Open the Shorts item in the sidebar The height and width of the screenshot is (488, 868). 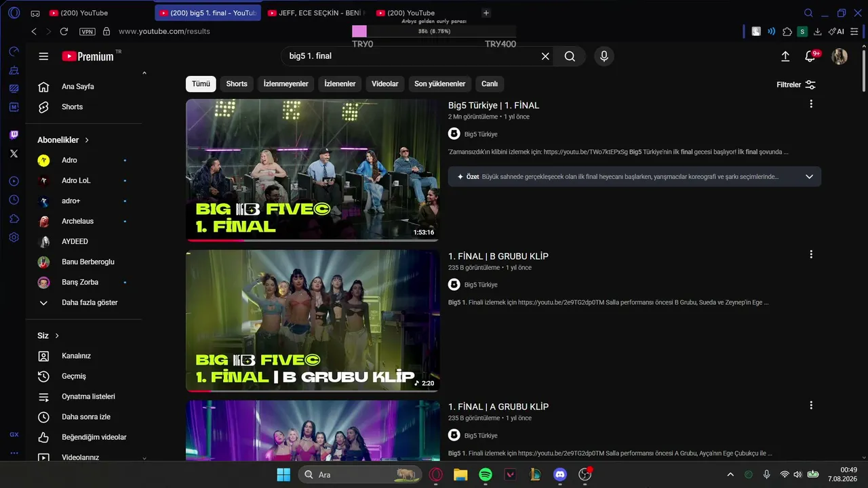[83, 107]
